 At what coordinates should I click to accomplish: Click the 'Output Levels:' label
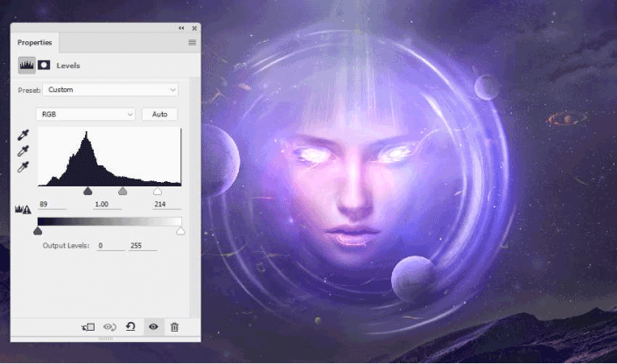click(x=67, y=246)
